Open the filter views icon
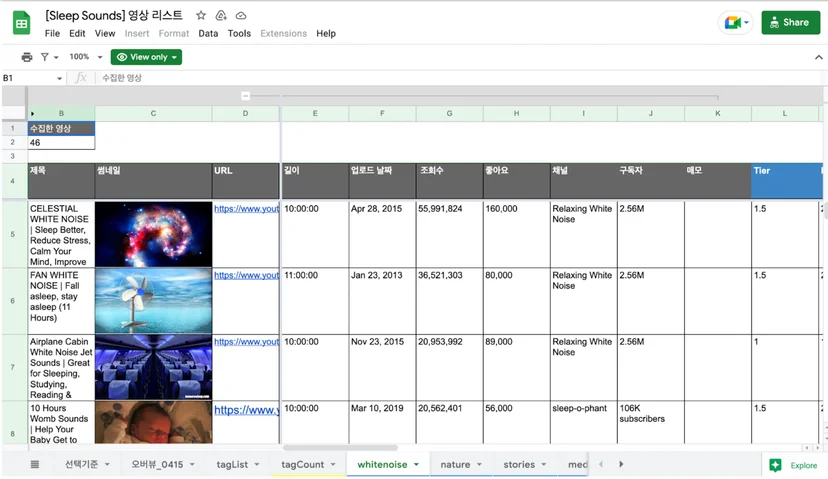 tap(49, 57)
